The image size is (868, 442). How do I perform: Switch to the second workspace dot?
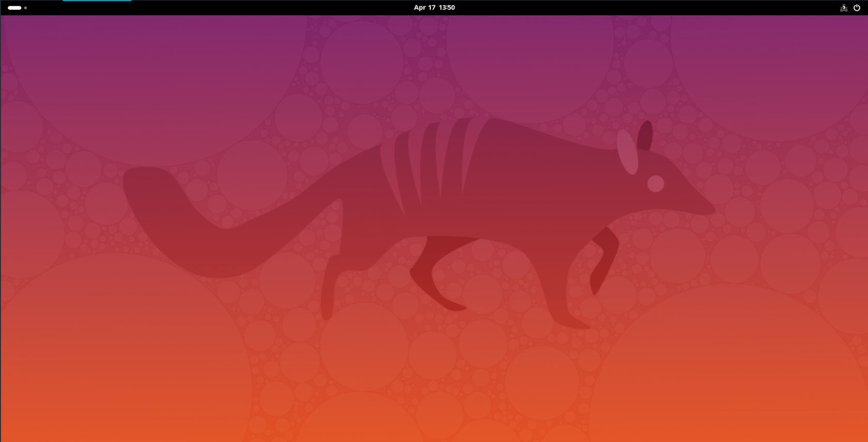pos(25,8)
